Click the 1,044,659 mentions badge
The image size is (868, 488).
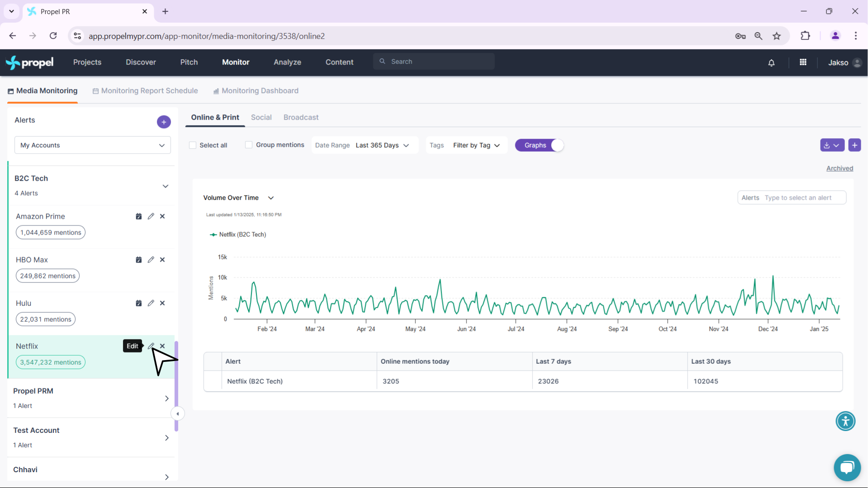pyautogui.click(x=51, y=233)
